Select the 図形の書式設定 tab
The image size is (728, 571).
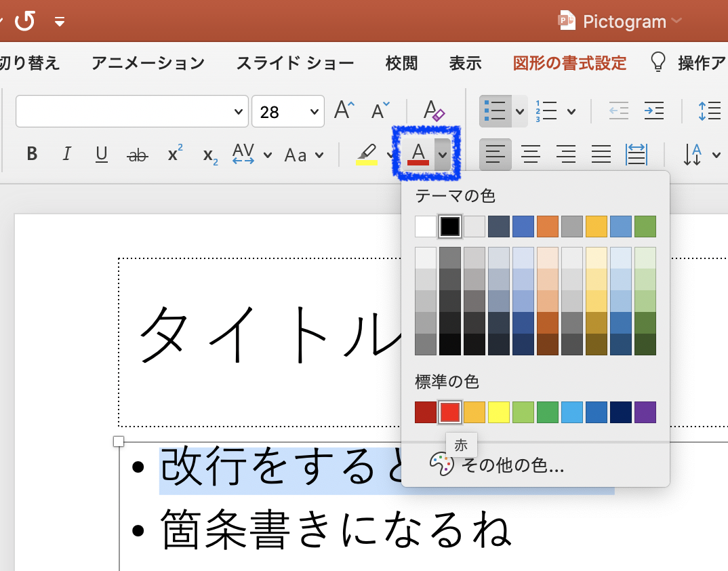[569, 62]
